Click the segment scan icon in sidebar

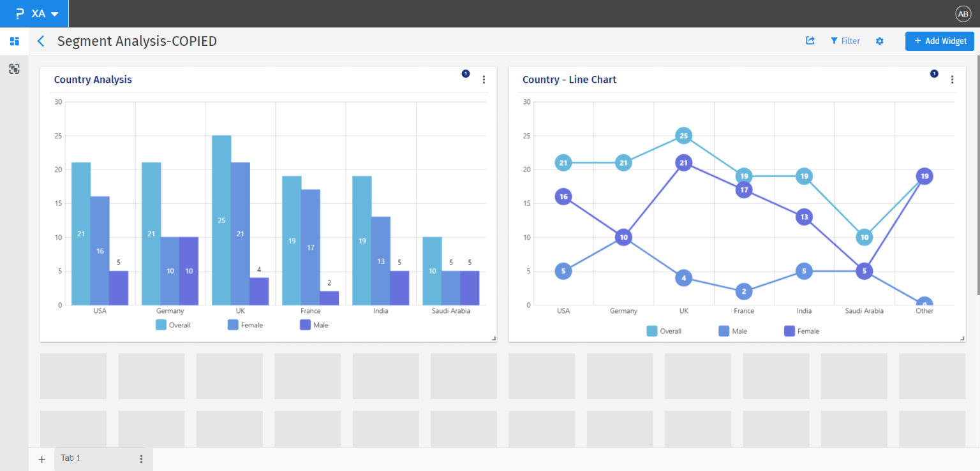[x=14, y=69]
